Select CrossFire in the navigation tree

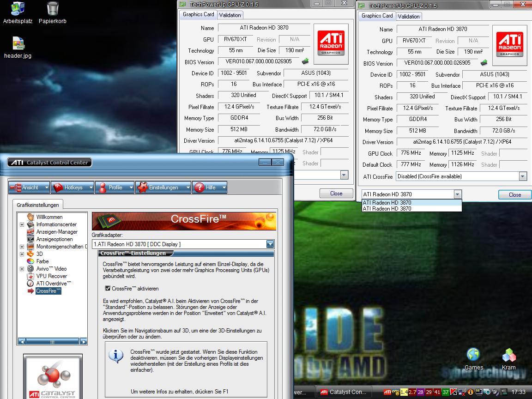point(48,291)
